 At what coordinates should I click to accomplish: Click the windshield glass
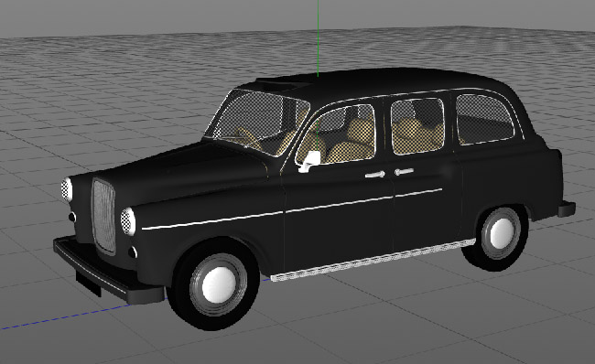[x=258, y=123]
